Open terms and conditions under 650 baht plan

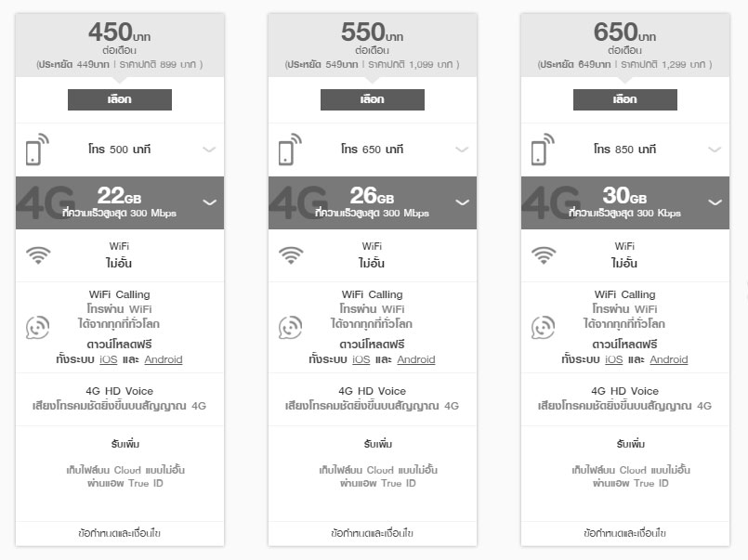pos(625,533)
